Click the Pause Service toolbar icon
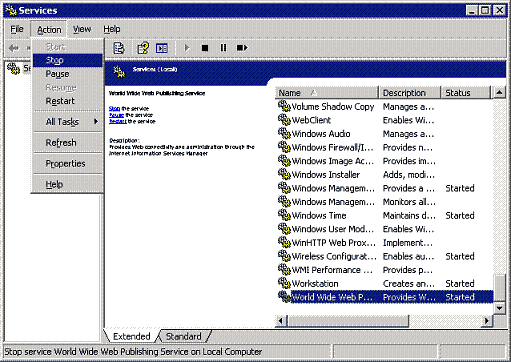 click(x=223, y=48)
